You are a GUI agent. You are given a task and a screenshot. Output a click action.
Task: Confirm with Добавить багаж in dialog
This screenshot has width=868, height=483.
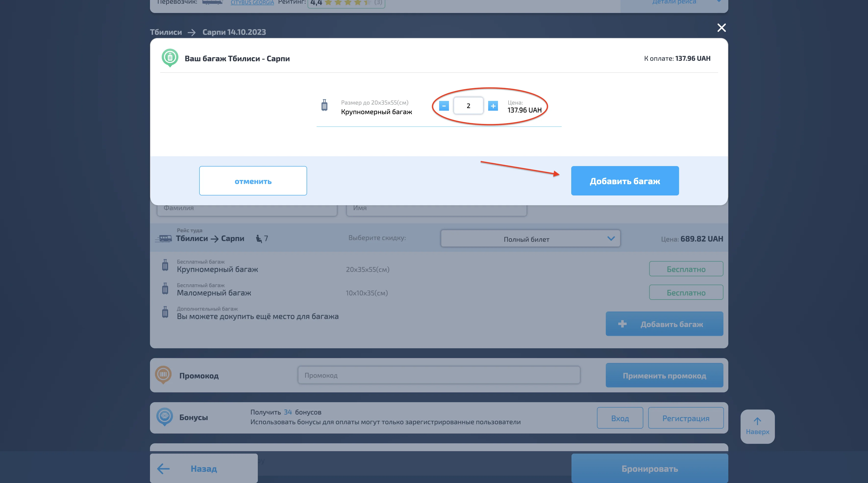(x=624, y=181)
